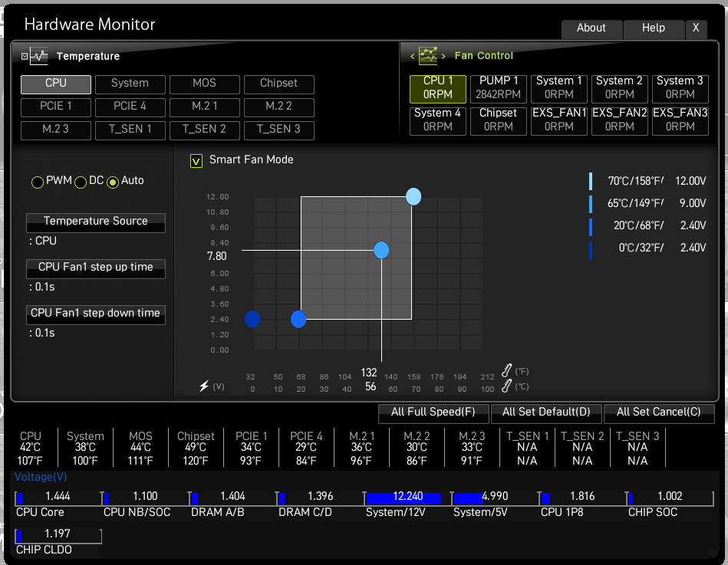Open the Temperature Source selector
The height and width of the screenshot is (565, 728).
[96, 222]
